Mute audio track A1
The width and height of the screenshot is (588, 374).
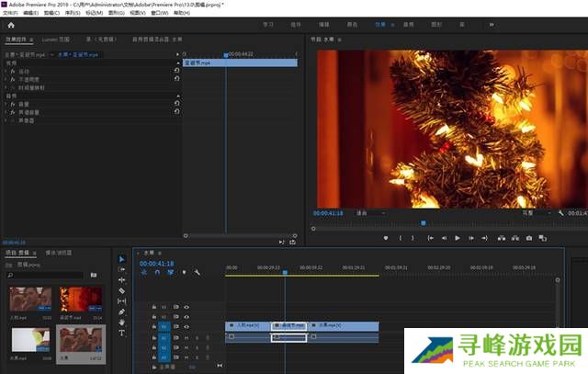[187, 337]
